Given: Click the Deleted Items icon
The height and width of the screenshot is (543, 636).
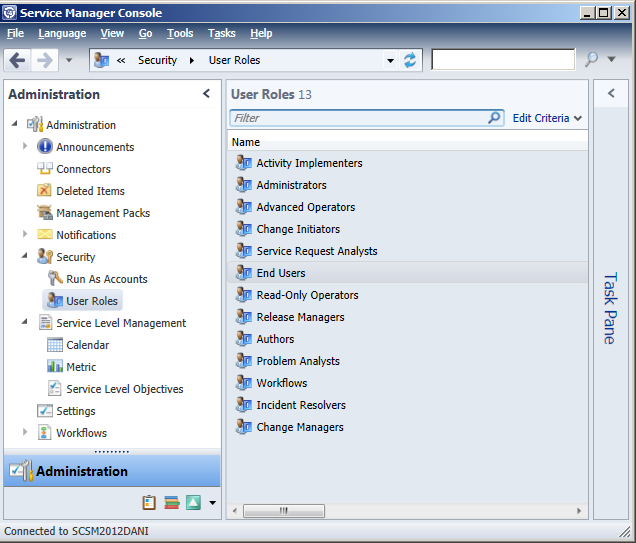Looking at the screenshot, I should pyautogui.click(x=44, y=190).
